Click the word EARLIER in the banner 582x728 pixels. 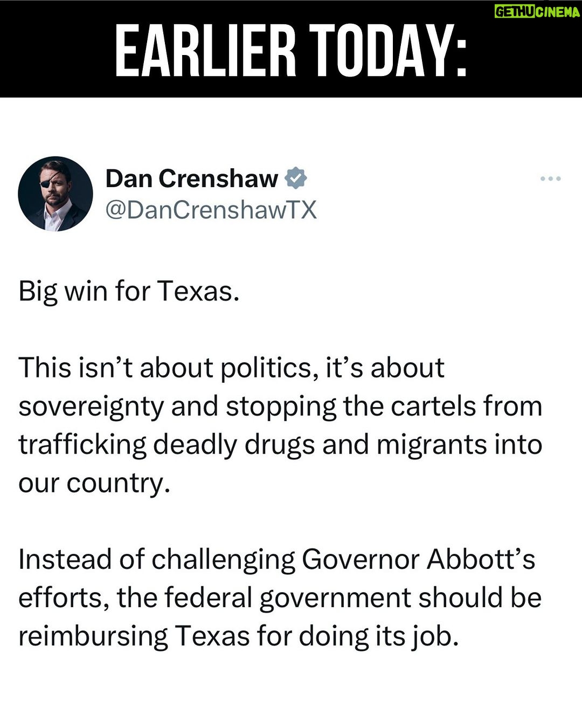pyautogui.click(x=206, y=51)
